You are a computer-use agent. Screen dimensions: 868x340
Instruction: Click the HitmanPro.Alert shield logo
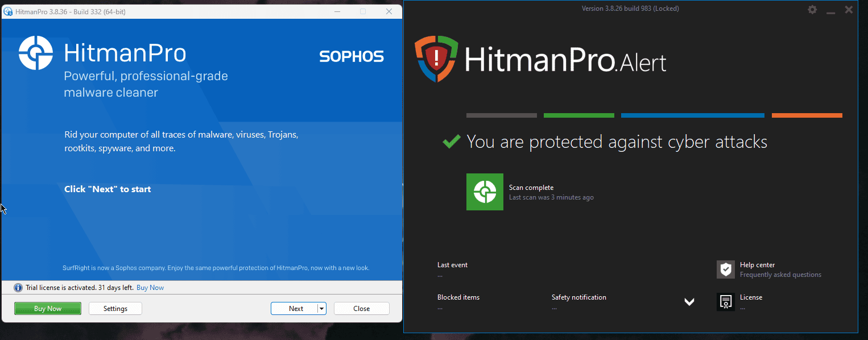tap(436, 59)
